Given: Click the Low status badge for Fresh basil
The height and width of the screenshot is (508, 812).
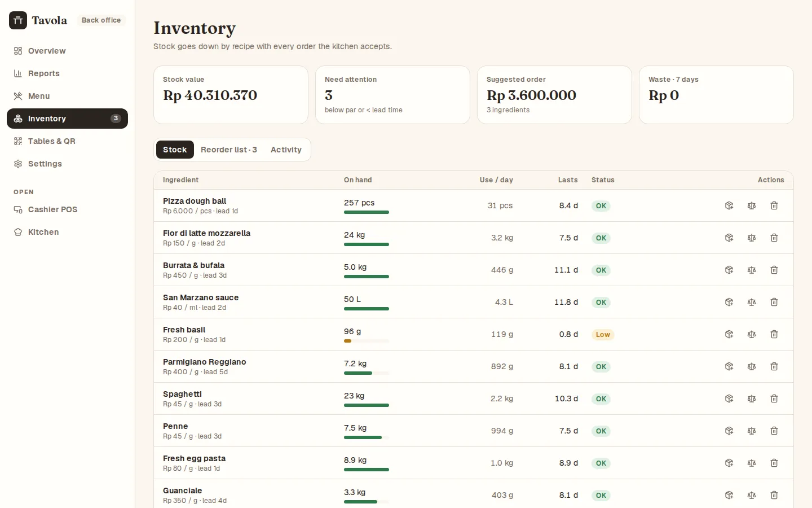Looking at the screenshot, I should tap(603, 335).
